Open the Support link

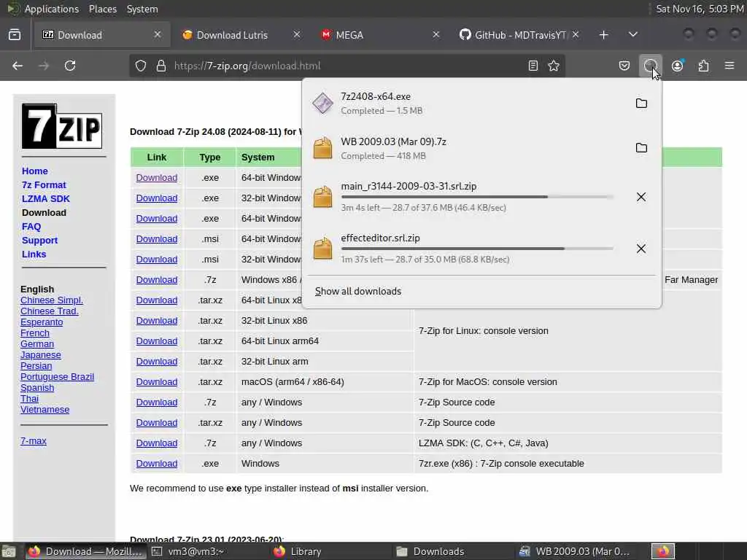click(x=39, y=241)
